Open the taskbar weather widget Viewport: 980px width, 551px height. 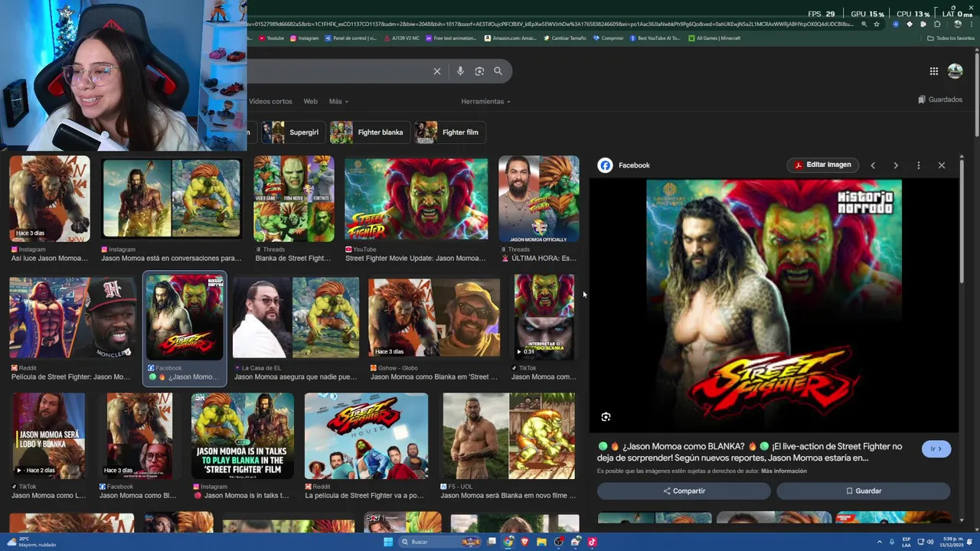click(x=31, y=542)
